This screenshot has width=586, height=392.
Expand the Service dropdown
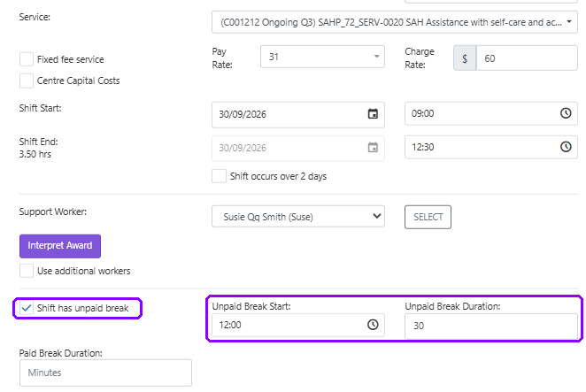tap(395, 22)
